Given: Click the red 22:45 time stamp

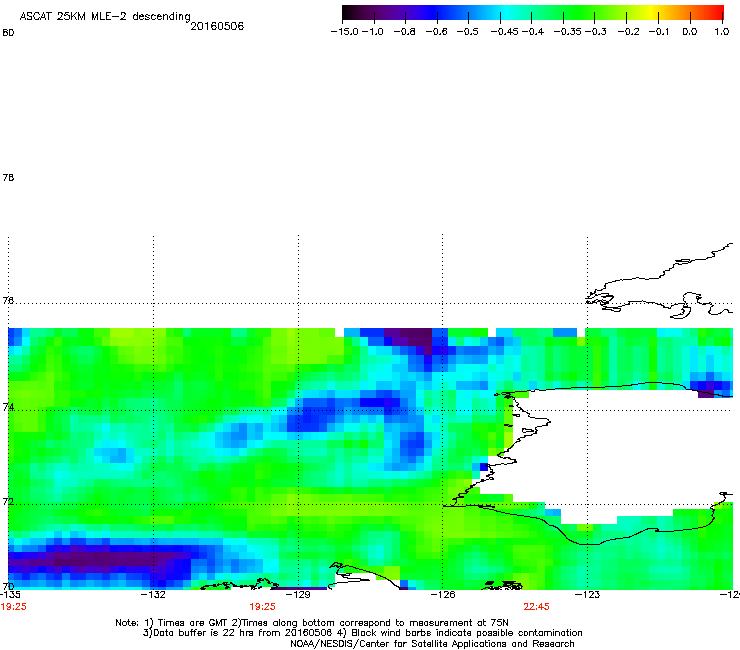Looking at the screenshot, I should click(536, 607).
